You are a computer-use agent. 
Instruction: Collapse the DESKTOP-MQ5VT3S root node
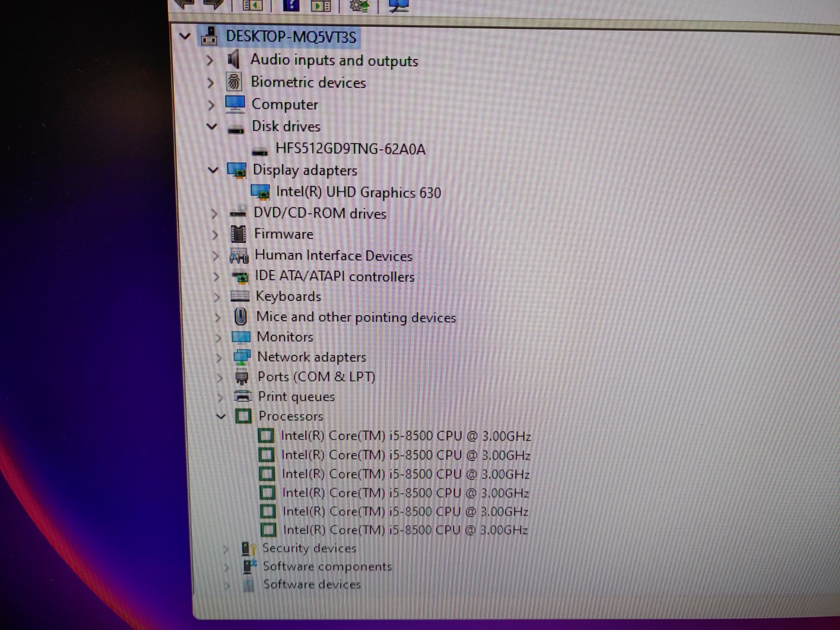tap(185, 36)
